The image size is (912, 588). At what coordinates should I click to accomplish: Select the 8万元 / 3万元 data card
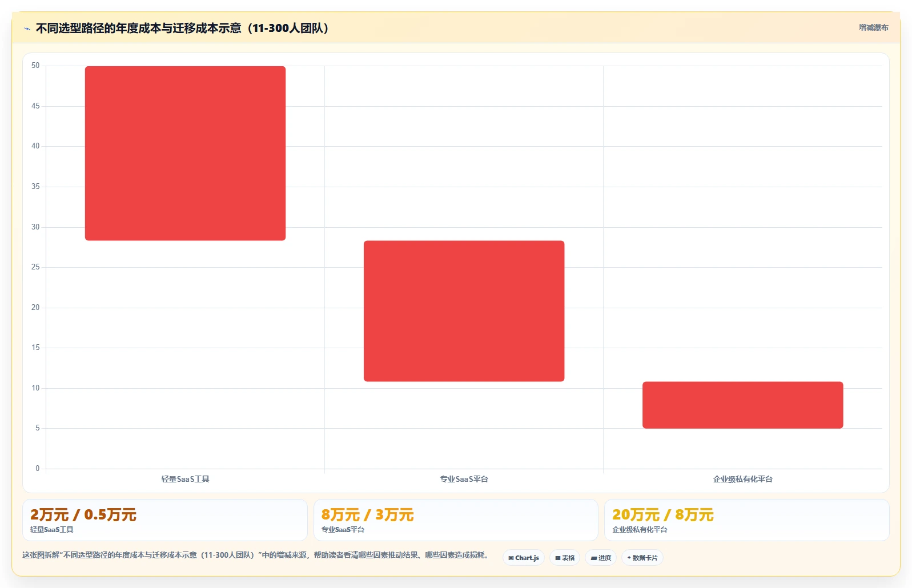[x=456, y=520]
